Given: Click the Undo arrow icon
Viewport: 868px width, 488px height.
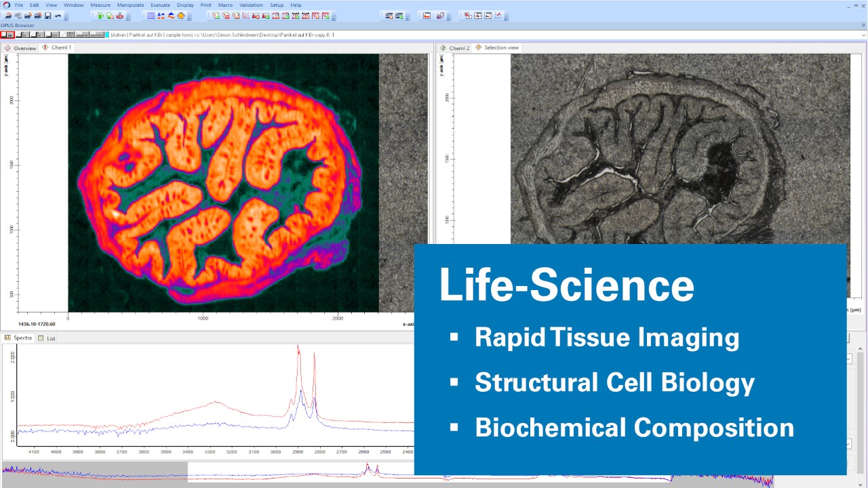Looking at the screenshot, I should (x=58, y=16).
